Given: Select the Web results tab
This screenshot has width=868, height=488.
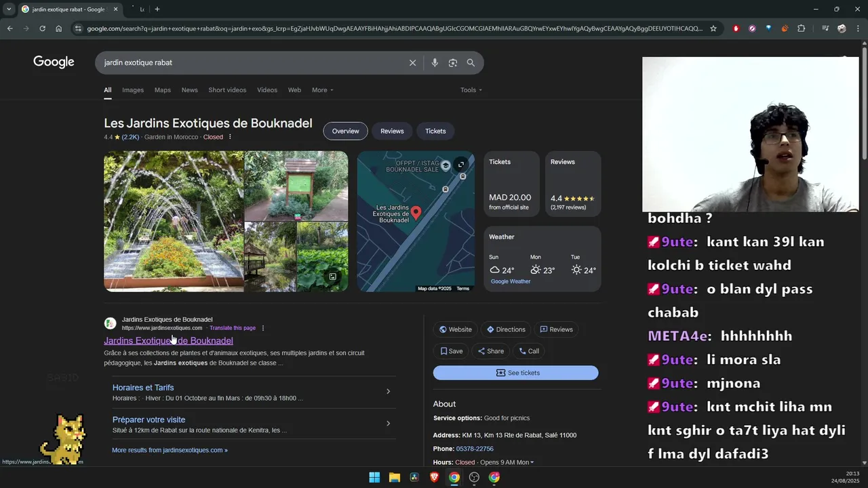Looking at the screenshot, I should tap(294, 90).
